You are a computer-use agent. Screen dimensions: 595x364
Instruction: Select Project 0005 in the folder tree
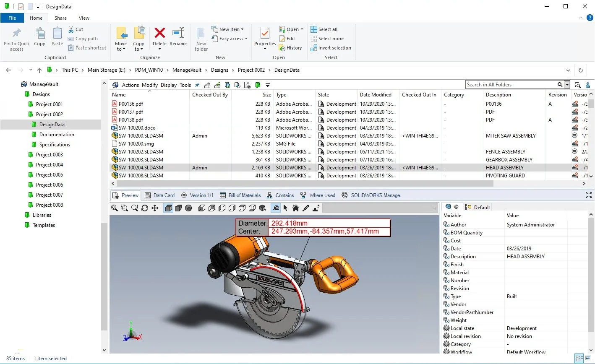[50, 175]
